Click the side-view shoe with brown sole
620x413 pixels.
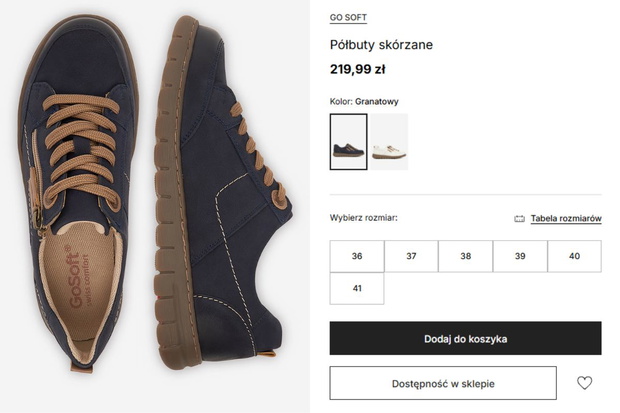(221, 194)
